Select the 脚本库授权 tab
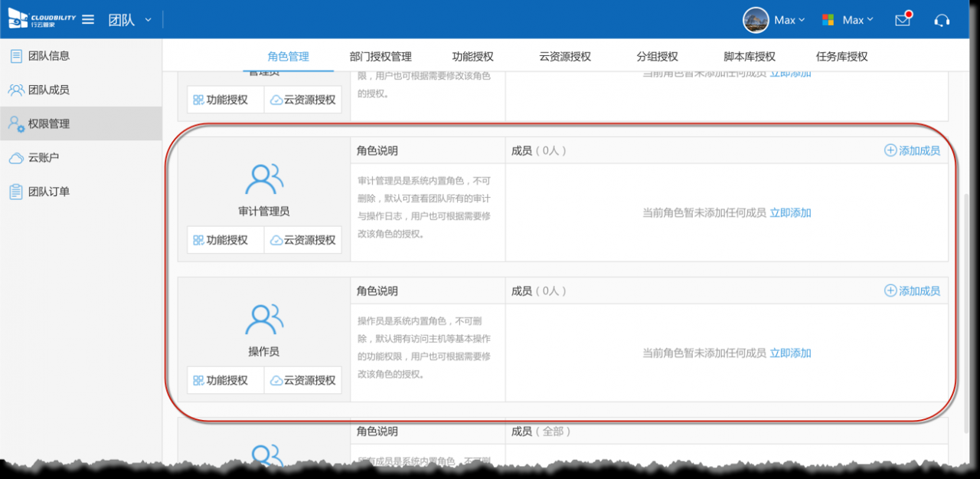The image size is (980, 479). pos(750,57)
